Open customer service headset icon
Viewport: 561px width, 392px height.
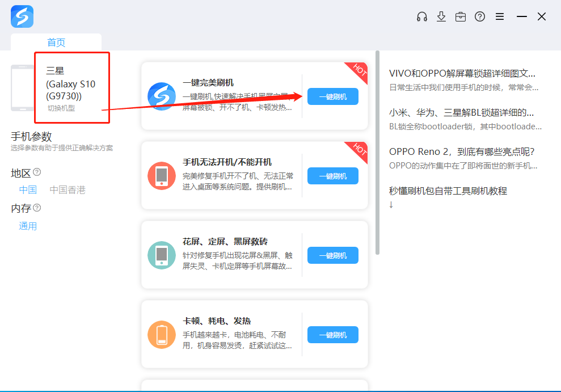[422, 16]
